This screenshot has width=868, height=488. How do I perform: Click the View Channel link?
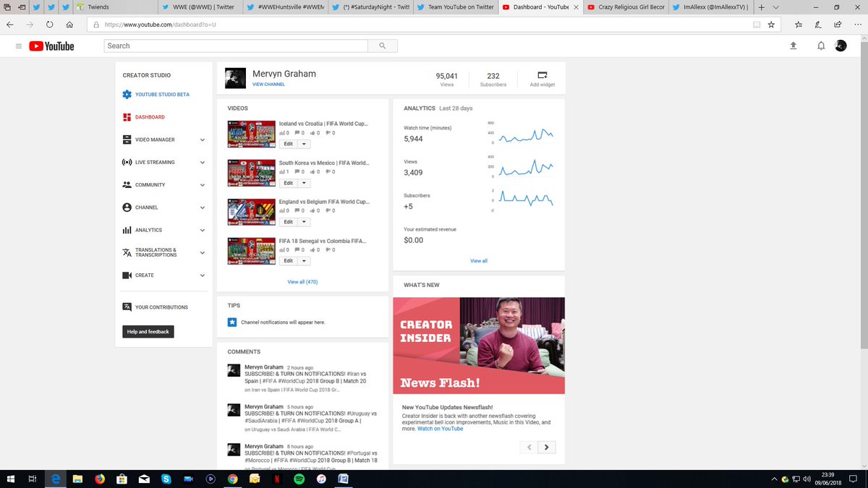click(x=268, y=85)
